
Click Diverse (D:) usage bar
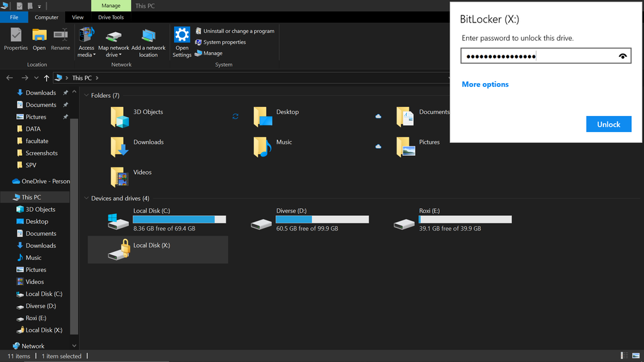[x=322, y=220]
